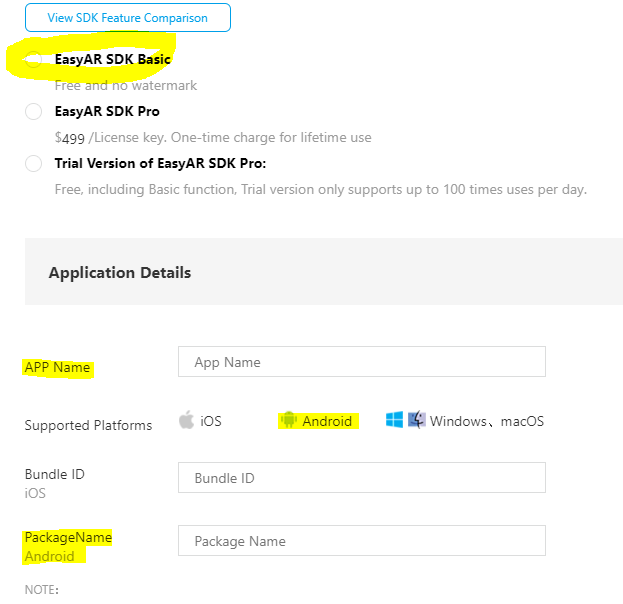Place cursor in Package Name field

point(361,541)
